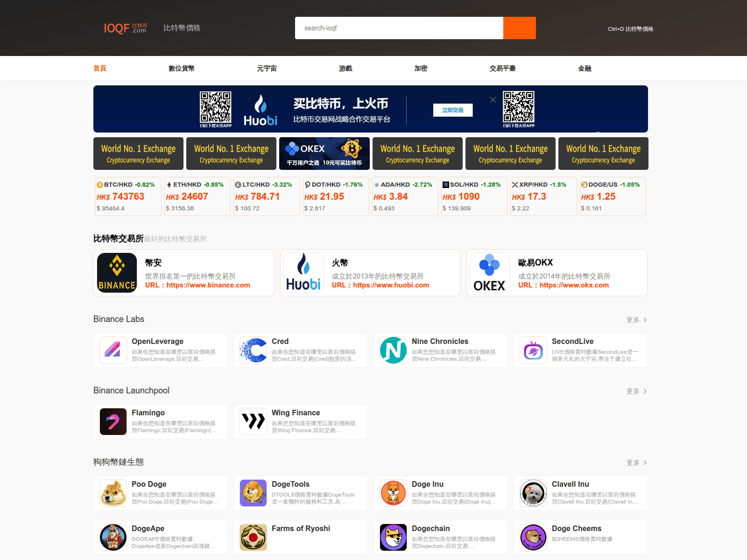This screenshot has height=560, width=747.
Task: Click the left QR code in Huobi banner
Action: click(x=216, y=107)
